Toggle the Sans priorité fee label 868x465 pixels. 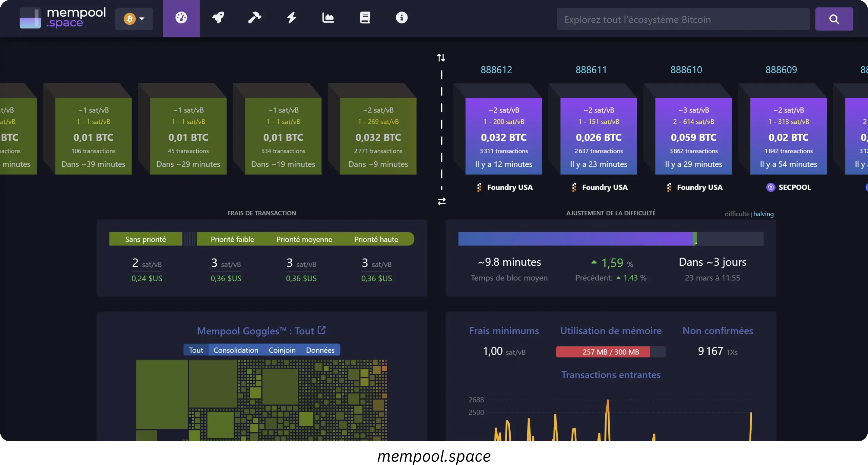[145, 239]
